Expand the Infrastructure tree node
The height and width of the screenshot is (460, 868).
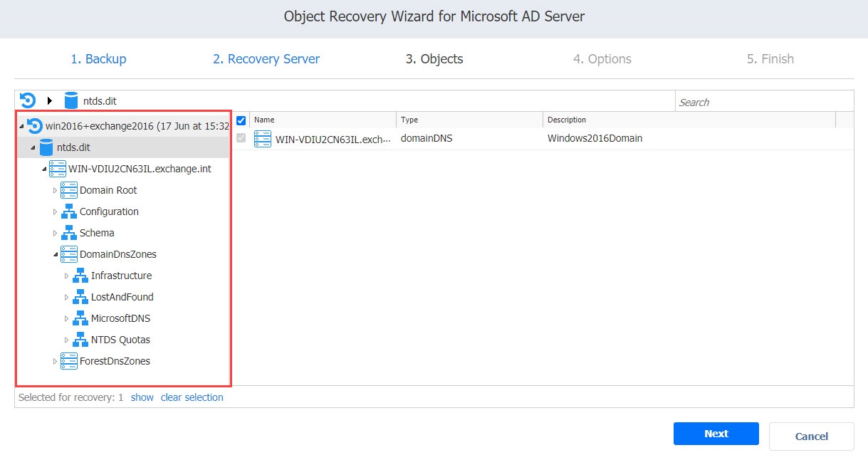67,276
